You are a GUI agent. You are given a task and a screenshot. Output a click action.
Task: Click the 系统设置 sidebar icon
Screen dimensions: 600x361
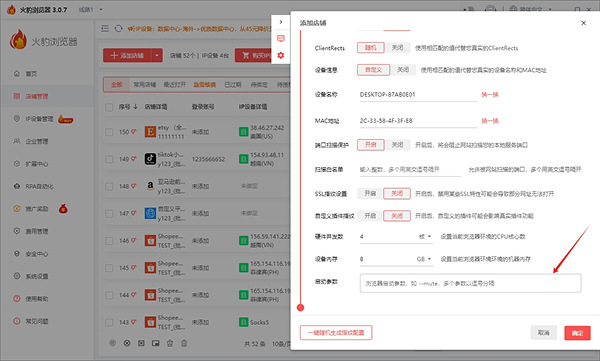16,276
